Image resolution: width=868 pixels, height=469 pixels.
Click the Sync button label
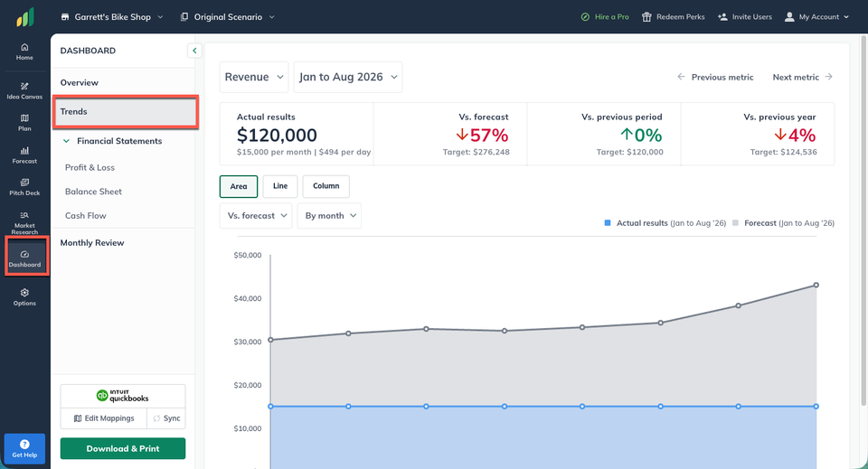172,418
